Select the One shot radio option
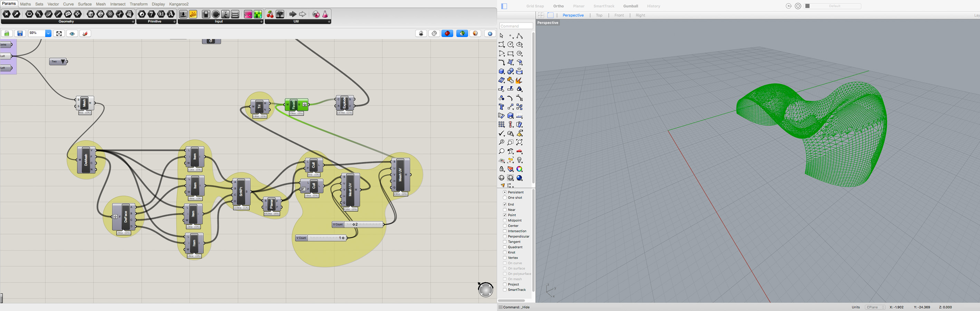Viewport: 980px width, 311px height. point(505,198)
